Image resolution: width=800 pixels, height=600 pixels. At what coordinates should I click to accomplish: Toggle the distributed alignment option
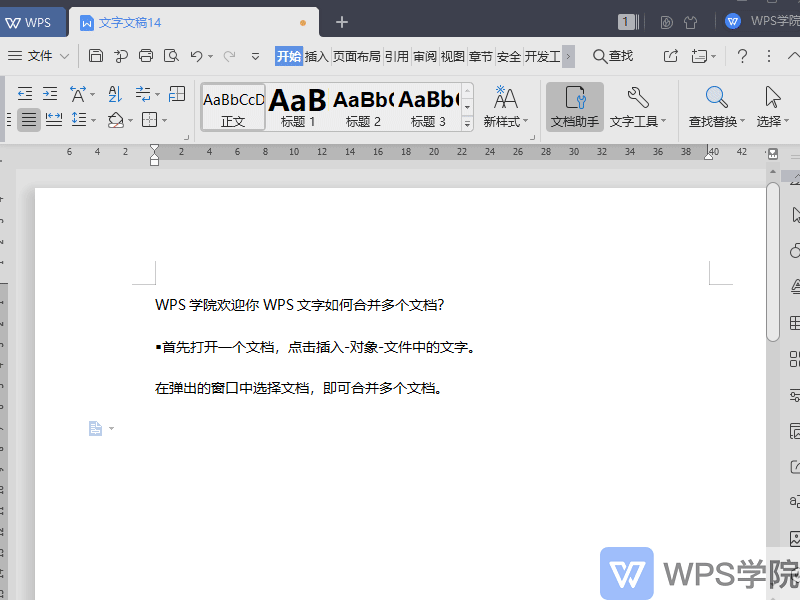point(53,120)
